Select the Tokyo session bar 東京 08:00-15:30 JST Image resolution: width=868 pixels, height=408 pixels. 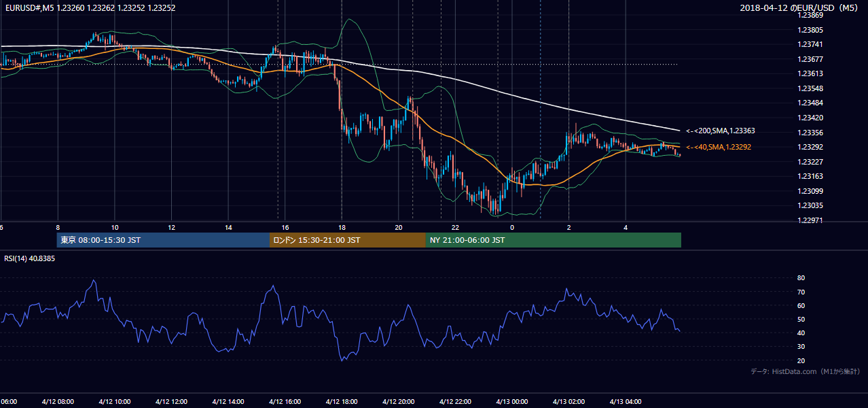pyautogui.click(x=163, y=240)
